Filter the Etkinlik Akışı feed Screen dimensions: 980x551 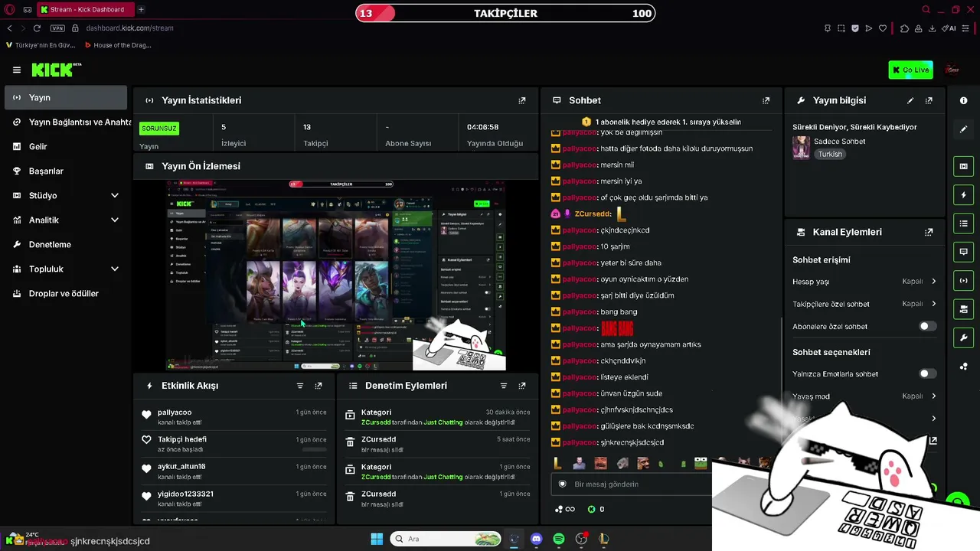(x=300, y=386)
